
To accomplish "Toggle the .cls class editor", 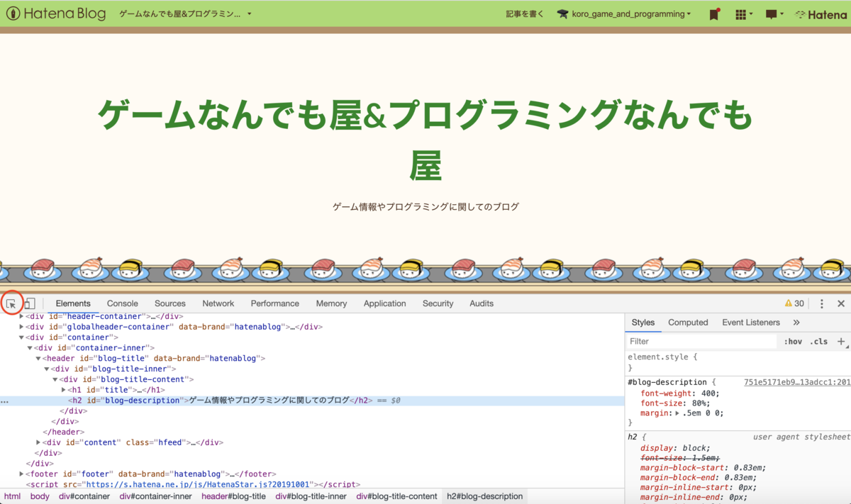I will [x=818, y=341].
